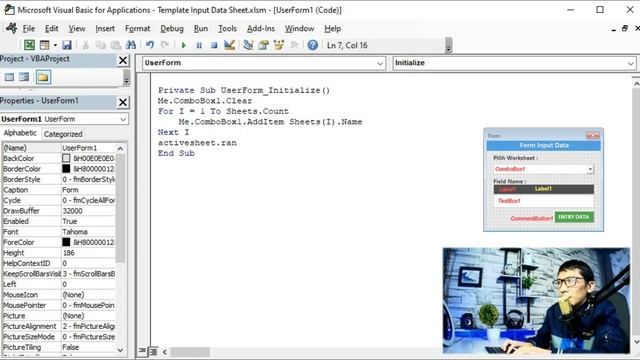Screen dimensions: 640x360
Task: Click the code window scroll-left arrow
Action: click(x=164, y=351)
